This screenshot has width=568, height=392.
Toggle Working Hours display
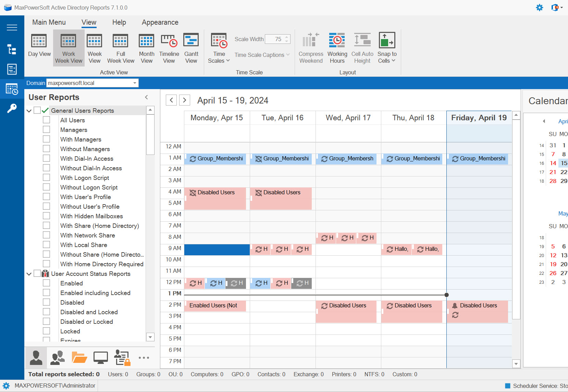[337, 48]
